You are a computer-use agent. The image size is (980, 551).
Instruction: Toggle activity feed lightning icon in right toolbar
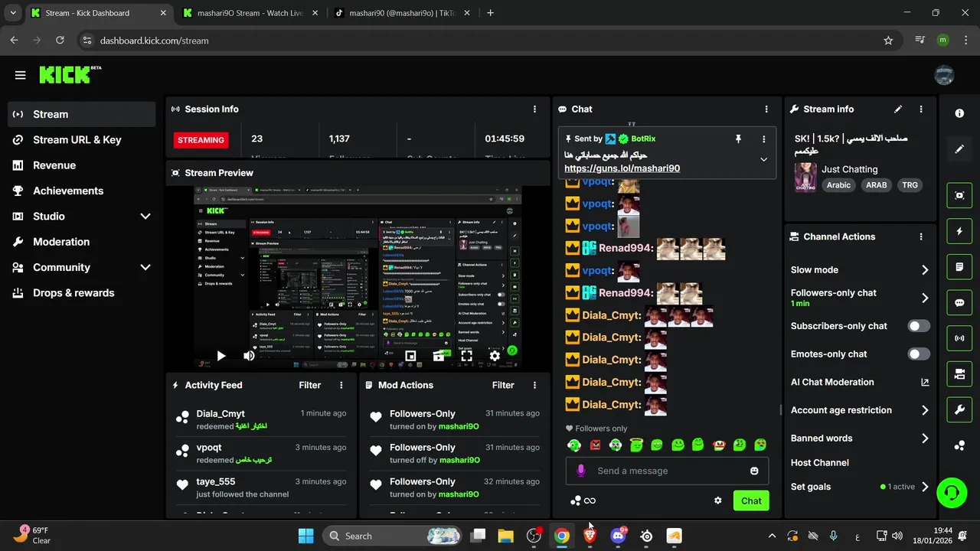pos(959,231)
